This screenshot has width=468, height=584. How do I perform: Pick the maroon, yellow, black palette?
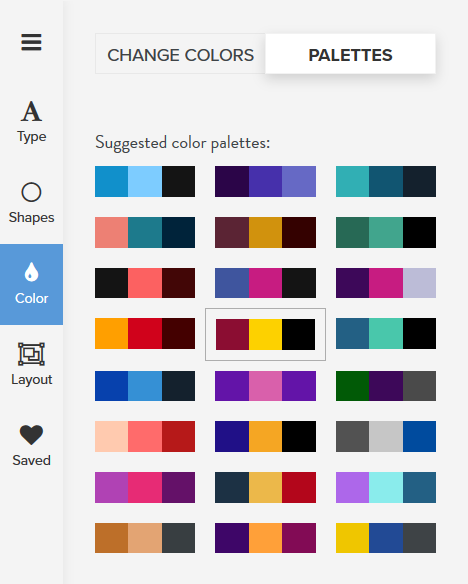[265, 334]
